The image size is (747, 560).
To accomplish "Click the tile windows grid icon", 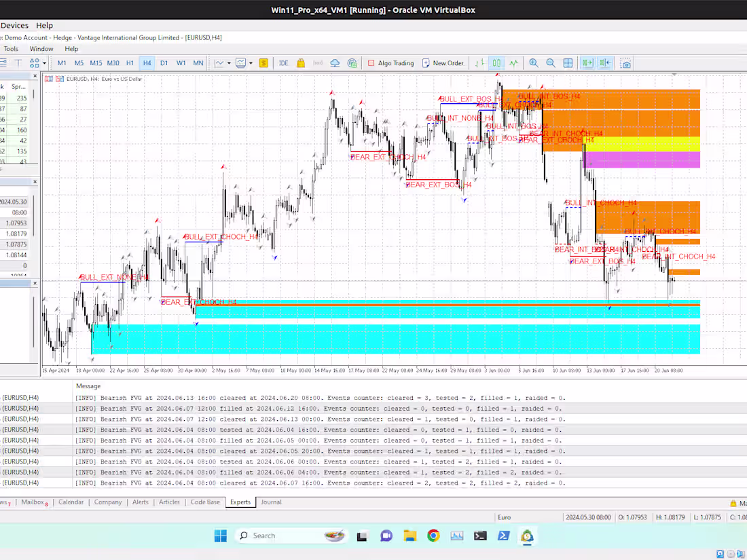I will click(x=568, y=62).
